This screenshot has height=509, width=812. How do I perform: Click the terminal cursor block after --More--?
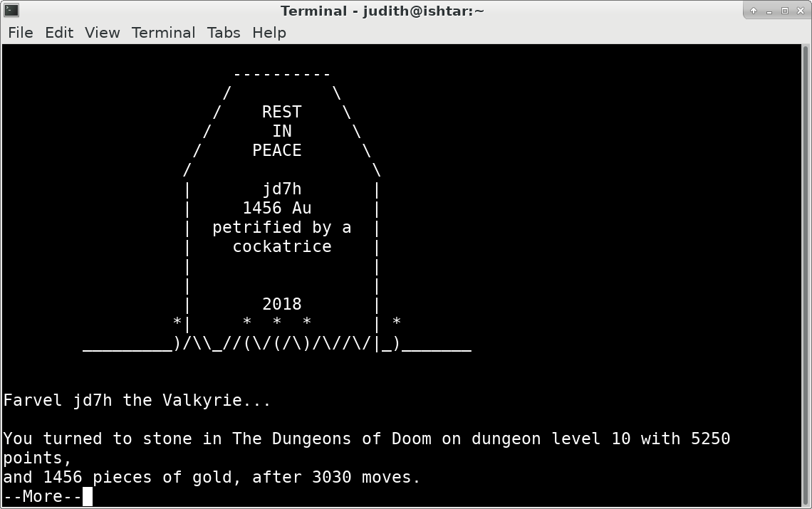point(88,496)
